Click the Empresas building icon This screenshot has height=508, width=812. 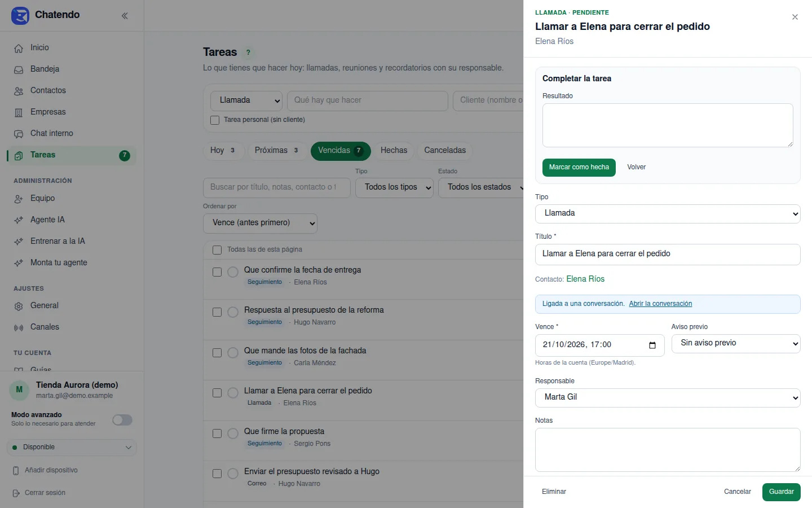coord(19,112)
